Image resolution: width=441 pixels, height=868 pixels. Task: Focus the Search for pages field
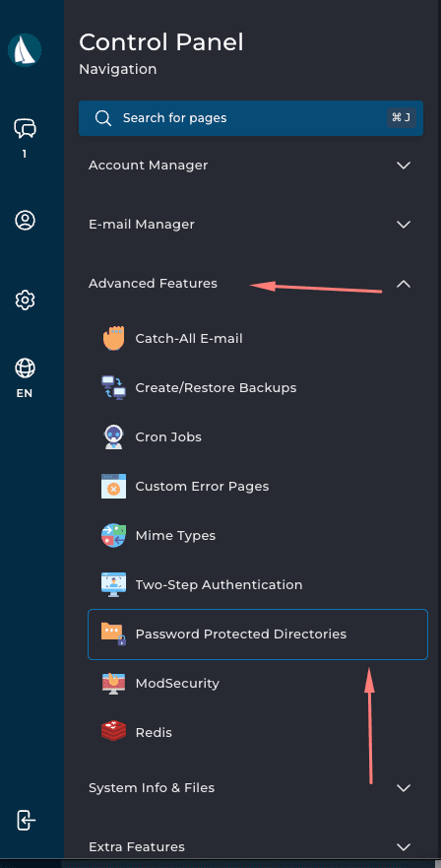pyautogui.click(x=251, y=118)
